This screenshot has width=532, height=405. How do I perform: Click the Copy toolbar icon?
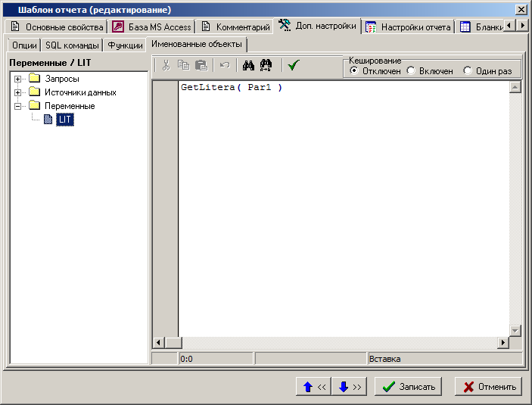[184, 66]
